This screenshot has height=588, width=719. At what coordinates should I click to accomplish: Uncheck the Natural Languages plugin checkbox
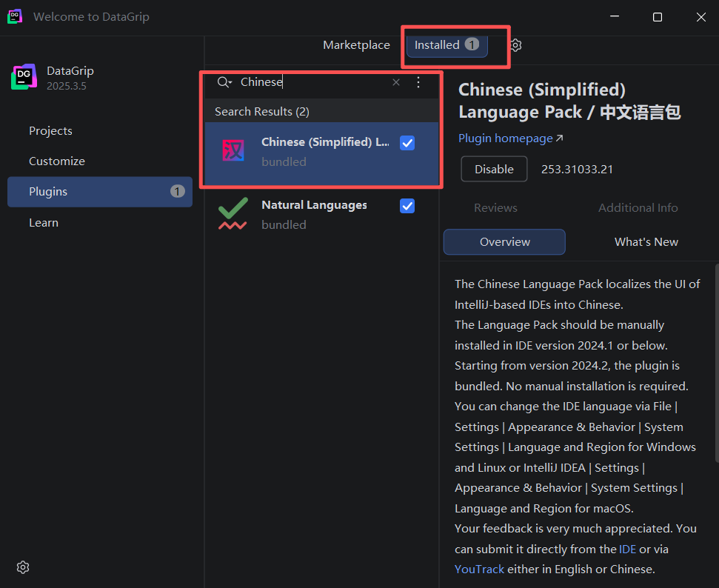[x=407, y=206]
